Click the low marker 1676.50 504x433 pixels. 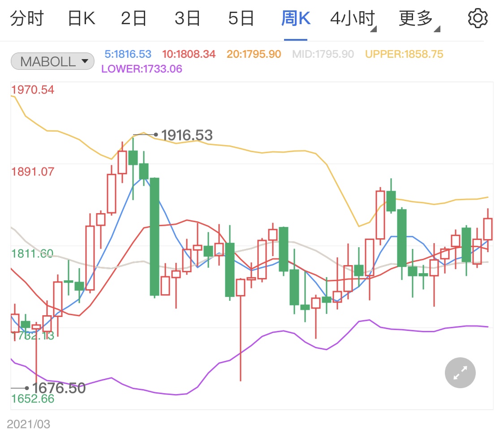point(59,388)
